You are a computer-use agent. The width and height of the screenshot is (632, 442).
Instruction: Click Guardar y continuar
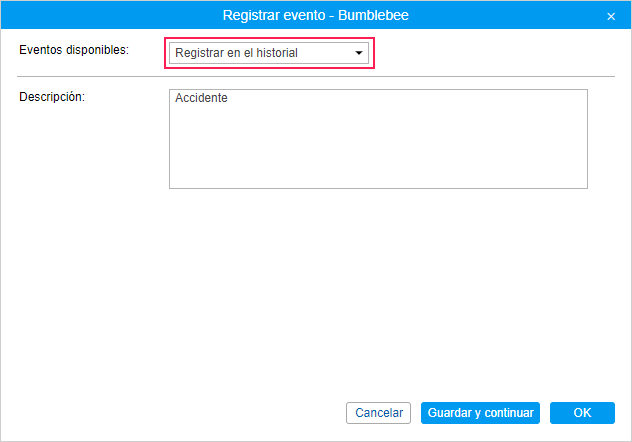click(480, 413)
